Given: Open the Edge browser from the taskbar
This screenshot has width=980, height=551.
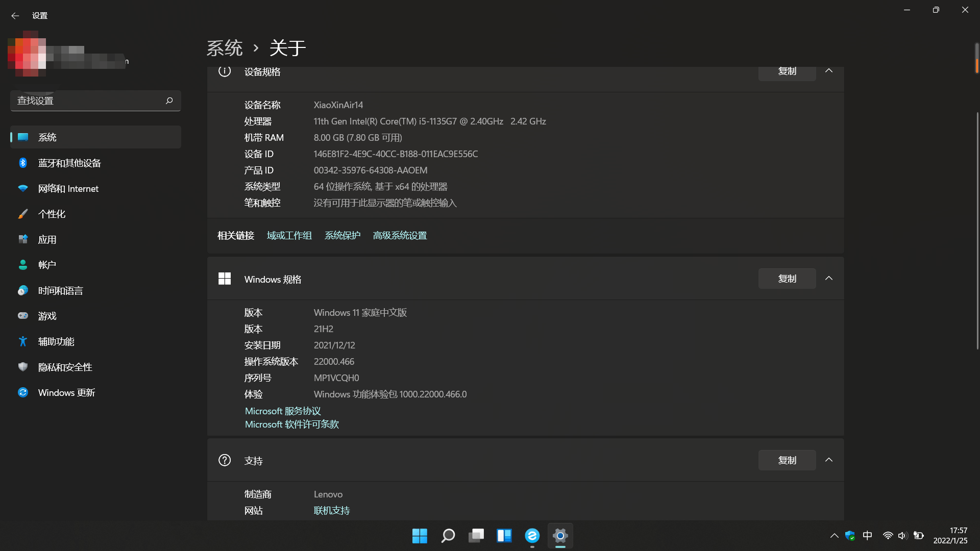Looking at the screenshot, I should (532, 536).
